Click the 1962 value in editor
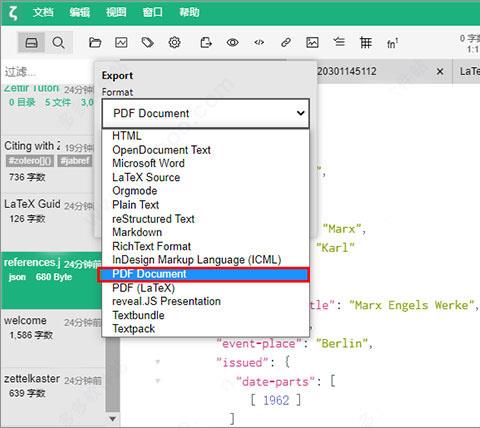The width and height of the screenshot is (480, 428). pos(276,400)
